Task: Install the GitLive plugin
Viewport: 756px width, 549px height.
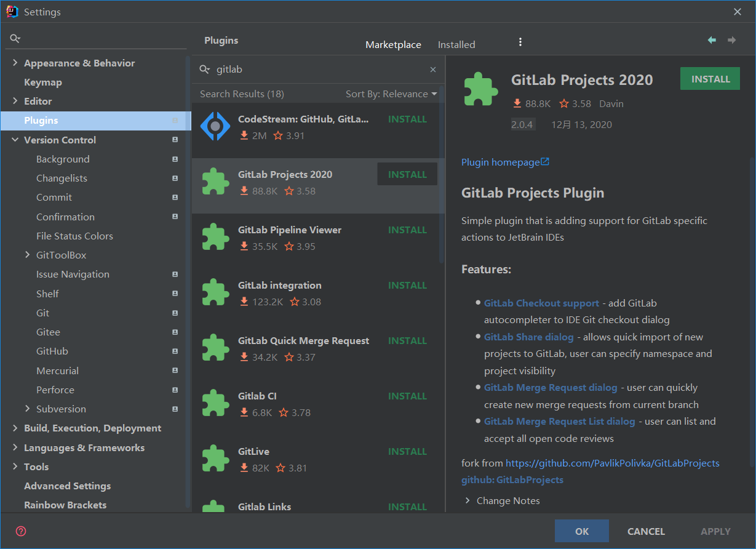Action: pyautogui.click(x=407, y=452)
